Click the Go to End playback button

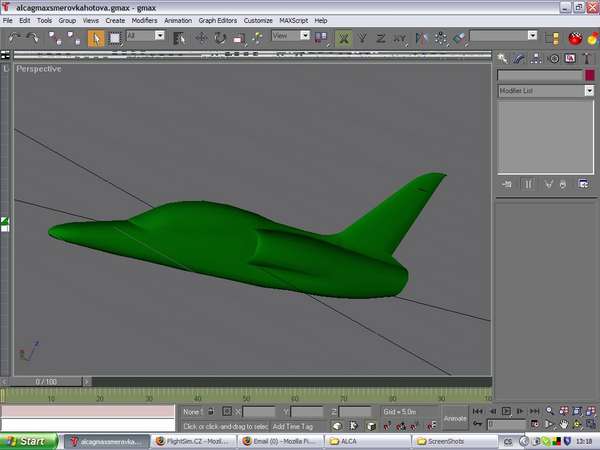[534, 411]
